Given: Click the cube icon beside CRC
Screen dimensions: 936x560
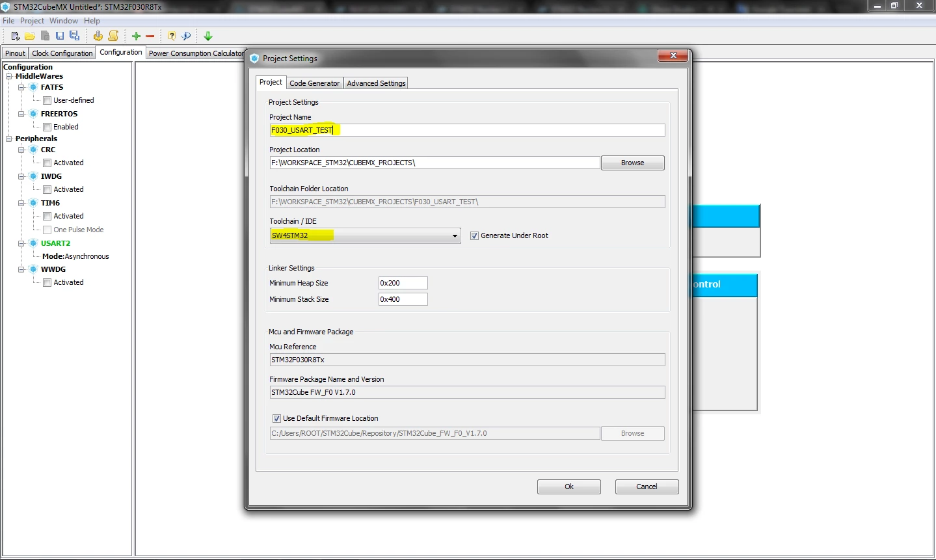Looking at the screenshot, I should (33, 150).
